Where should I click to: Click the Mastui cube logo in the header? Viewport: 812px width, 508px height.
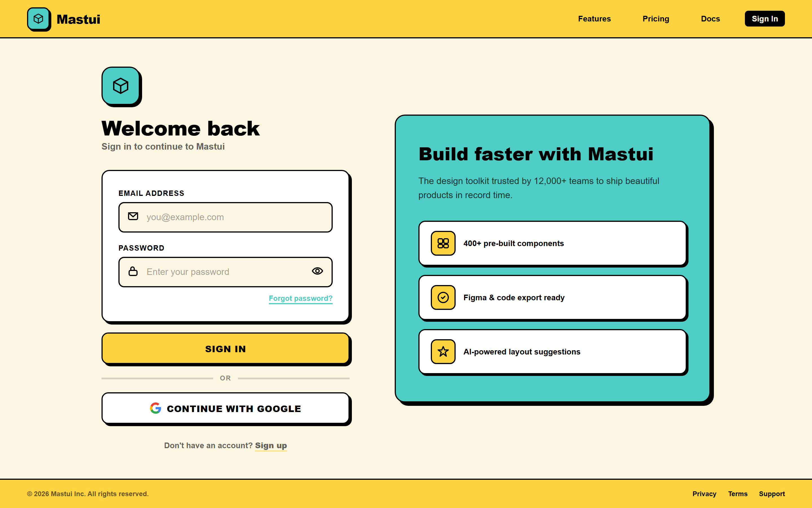point(39,19)
